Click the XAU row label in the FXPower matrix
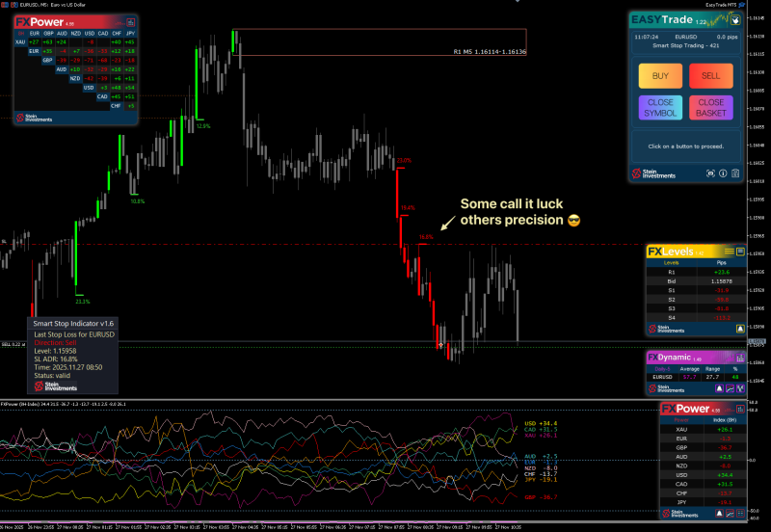Image resolution: width=771 pixels, height=532 pixels. [x=20, y=42]
